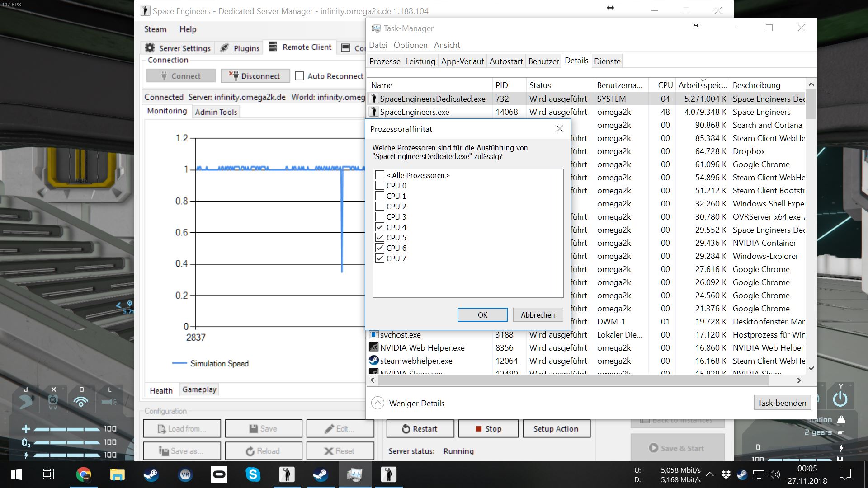Switch to the Leistung tab
Image resolution: width=868 pixels, height=488 pixels.
[420, 61]
